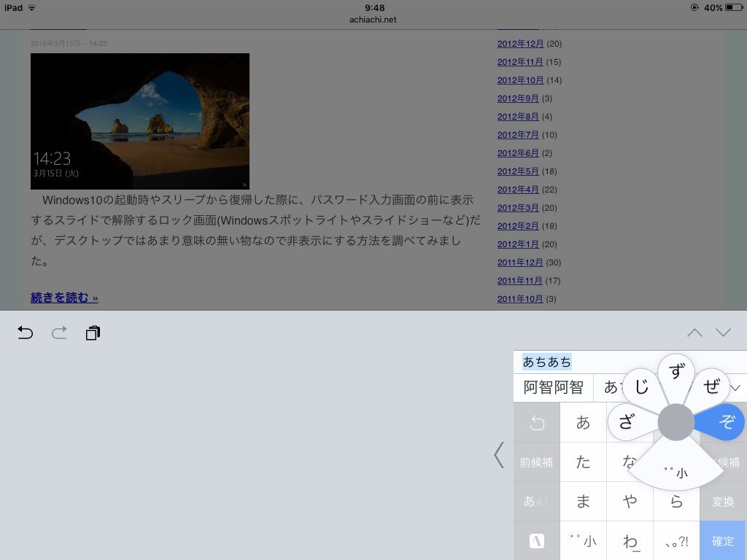
Task: Choose the ず petal in flick popup
Action: [676, 373]
